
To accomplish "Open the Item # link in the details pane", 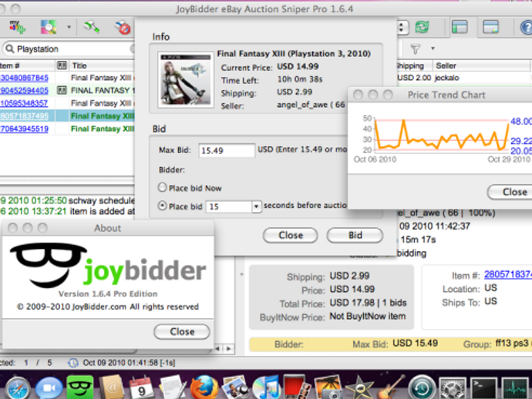I will point(508,274).
